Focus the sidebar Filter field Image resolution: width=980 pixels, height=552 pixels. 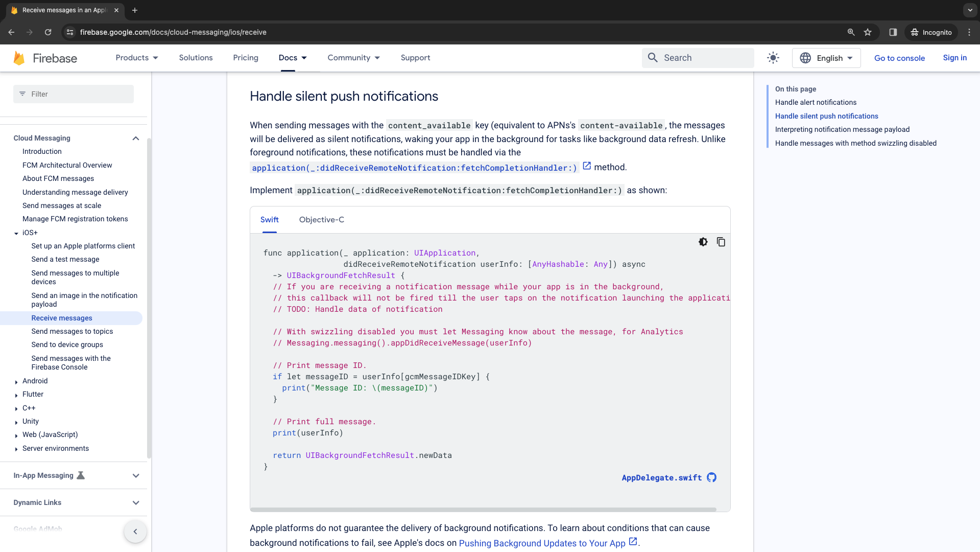tap(74, 94)
